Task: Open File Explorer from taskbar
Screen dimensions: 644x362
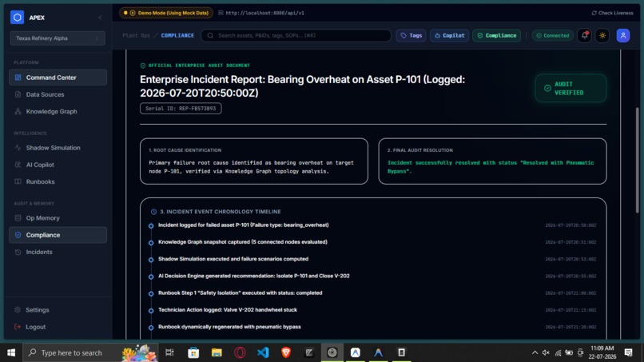Action: point(217,352)
